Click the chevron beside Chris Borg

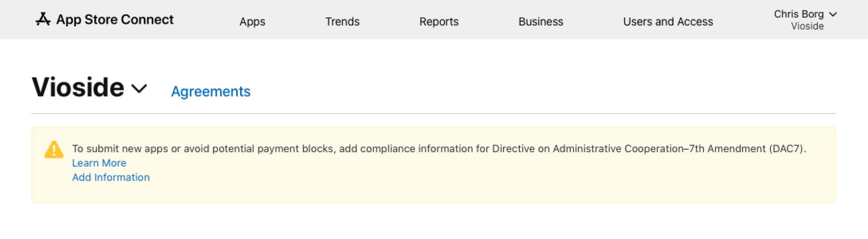point(833,14)
